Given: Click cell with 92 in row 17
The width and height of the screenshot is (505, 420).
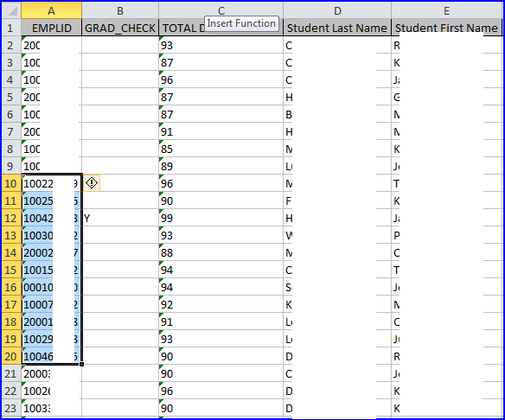Looking at the screenshot, I should click(x=221, y=304).
